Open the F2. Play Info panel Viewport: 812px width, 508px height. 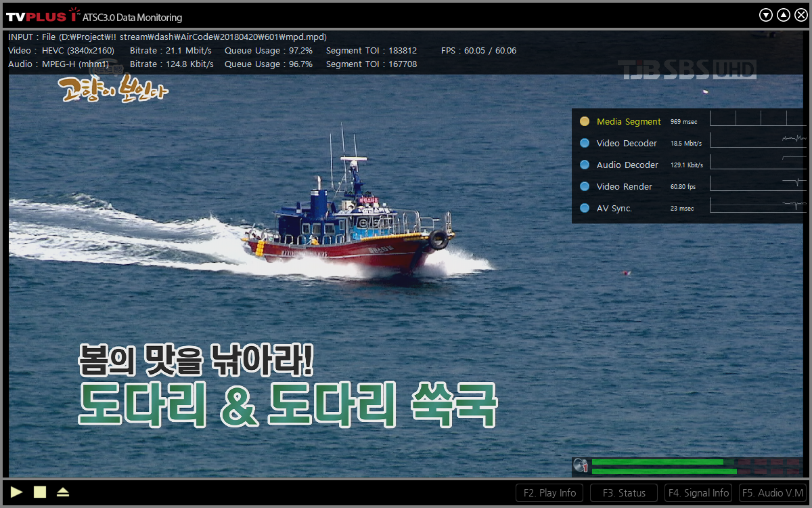tap(549, 493)
